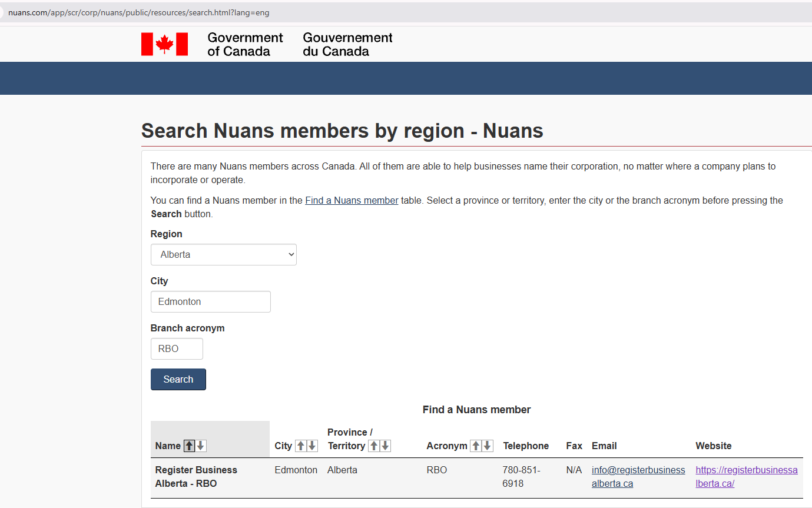Visit the registerbusinessalberta.ca website link
The image size is (812, 508).
coord(746,476)
